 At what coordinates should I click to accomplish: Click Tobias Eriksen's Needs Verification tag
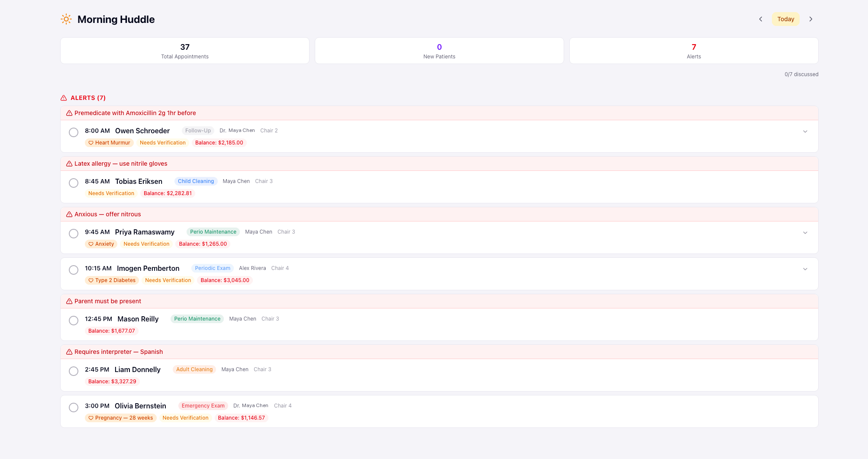pyautogui.click(x=111, y=193)
